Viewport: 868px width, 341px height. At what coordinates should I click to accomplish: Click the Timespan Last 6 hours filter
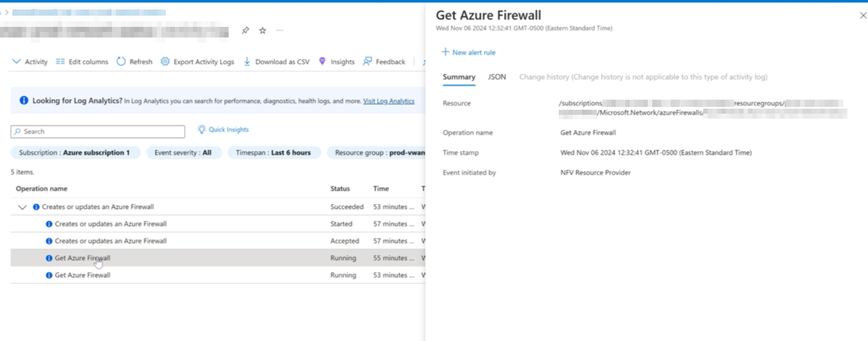pos(273,153)
